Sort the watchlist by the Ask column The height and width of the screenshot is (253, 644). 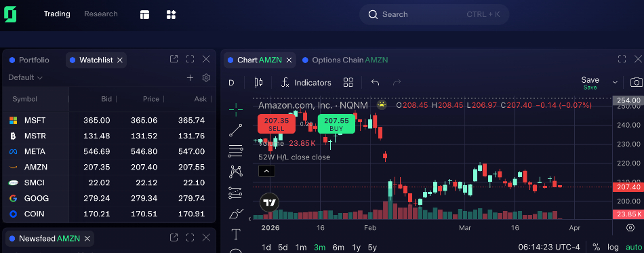click(x=201, y=99)
